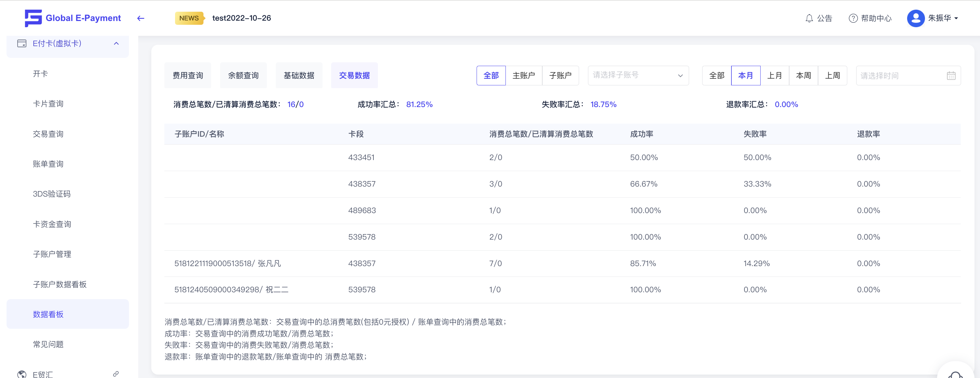
Task: Click card segment 489683 cell
Action: tap(362, 210)
